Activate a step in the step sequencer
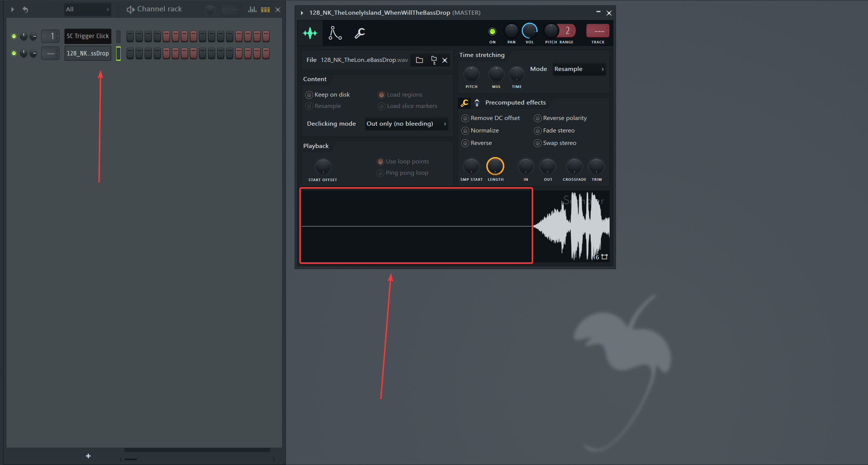This screenshot has height=465, width=868. tap(130, 36)
